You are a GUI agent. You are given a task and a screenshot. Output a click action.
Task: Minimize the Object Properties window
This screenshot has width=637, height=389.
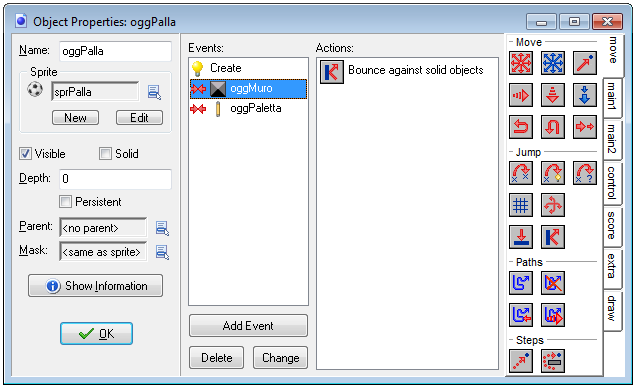click(x=542, y=22)
